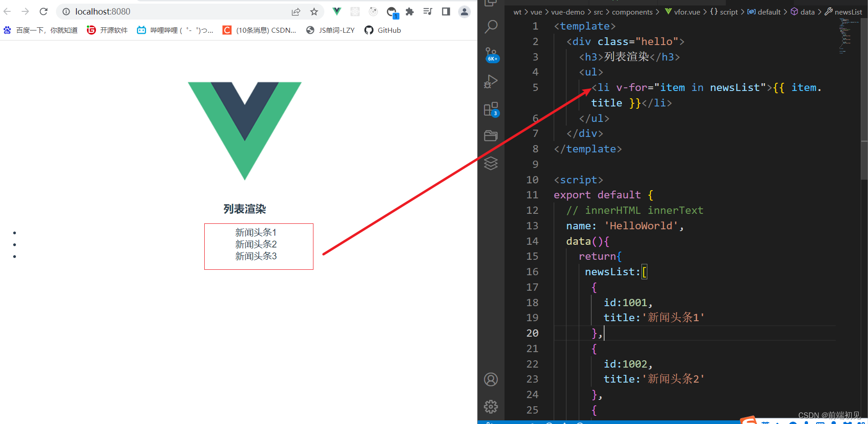The width and height of the screenshot is (868, 424).
Task: Click the 'HelloWorld' string on line 13
Action: point(641,226)
